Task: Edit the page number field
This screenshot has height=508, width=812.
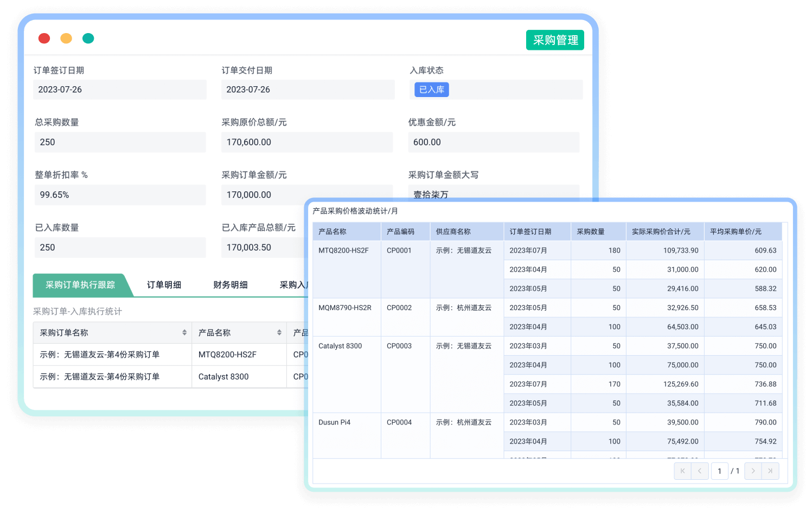Action: 720,471
